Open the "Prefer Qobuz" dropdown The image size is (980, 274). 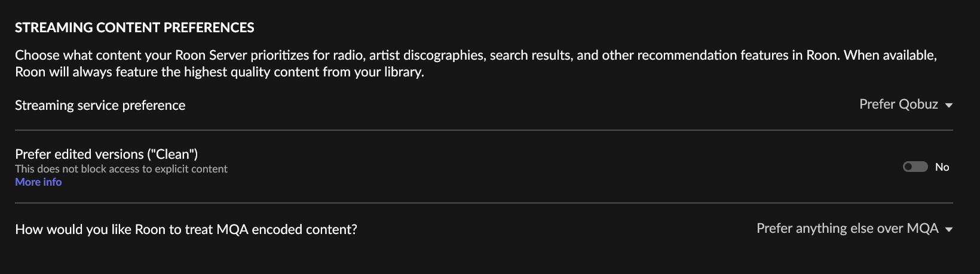click(898, 104)
